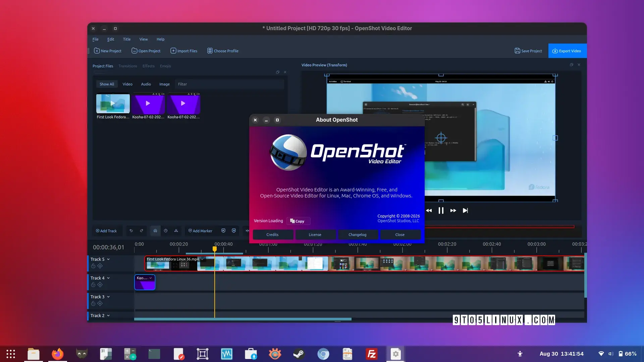Open the Edit menu
The width and height of the screenshot is (644, 362).
click(111, 39)
